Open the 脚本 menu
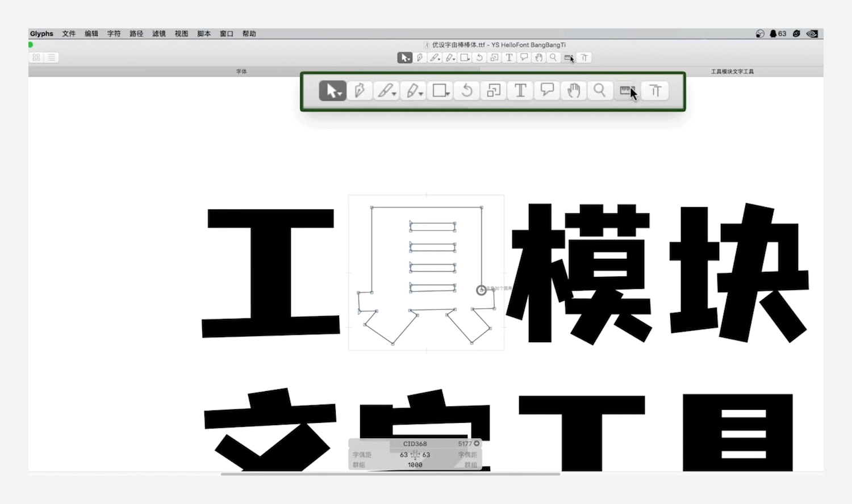 click(204, 33)
